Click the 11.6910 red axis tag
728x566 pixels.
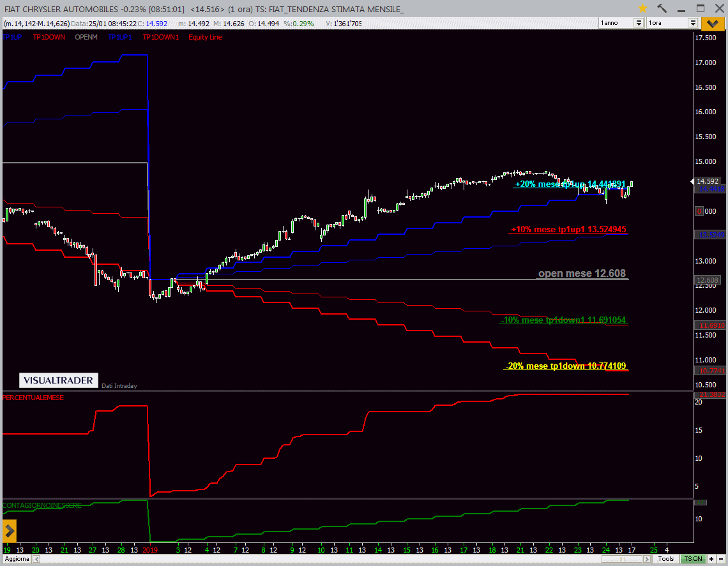point(711,325)
